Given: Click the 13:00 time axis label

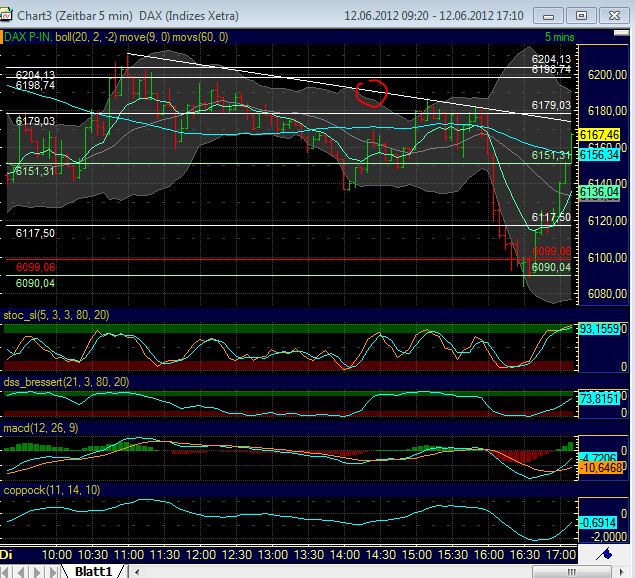Looking at the screenshot, I should pyautogui.click(x=273, y=555).
